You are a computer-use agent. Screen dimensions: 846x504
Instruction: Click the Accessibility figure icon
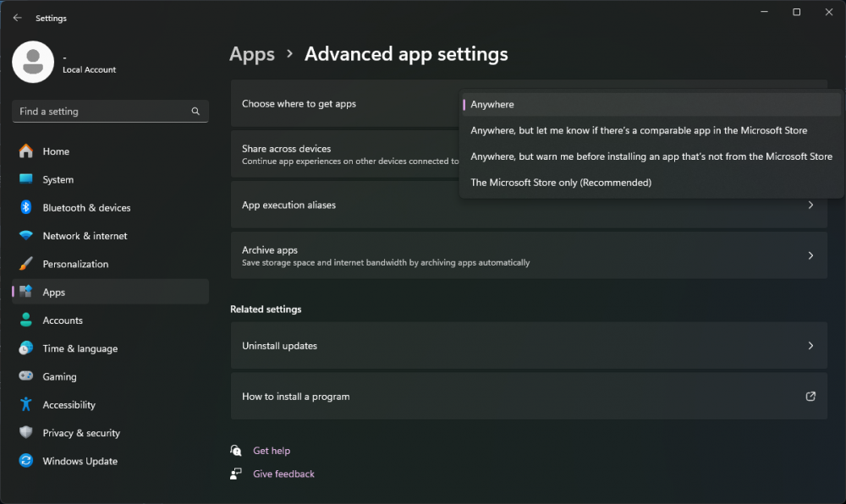[26, 405]
